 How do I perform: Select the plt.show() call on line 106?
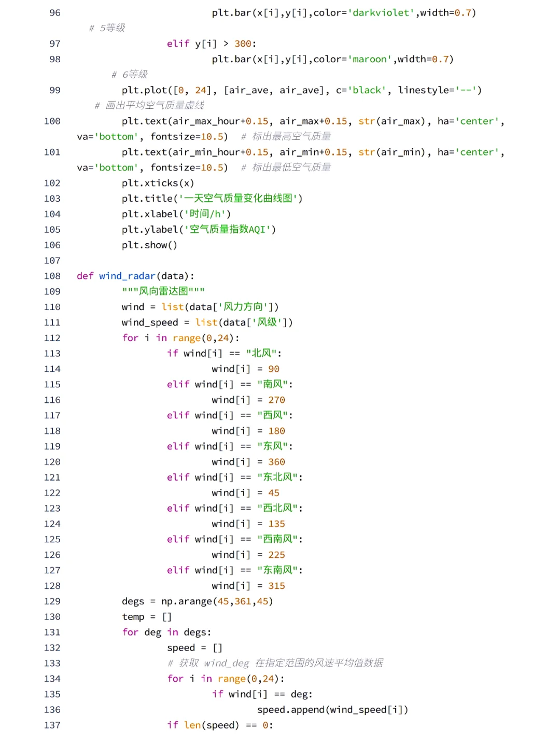point(149,245)
